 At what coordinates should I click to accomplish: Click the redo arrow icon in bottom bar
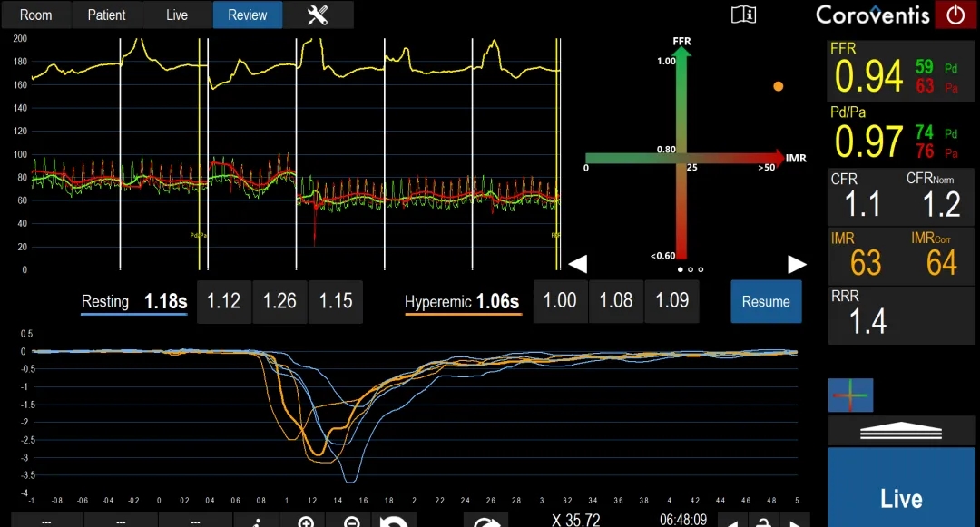point(487,521)
